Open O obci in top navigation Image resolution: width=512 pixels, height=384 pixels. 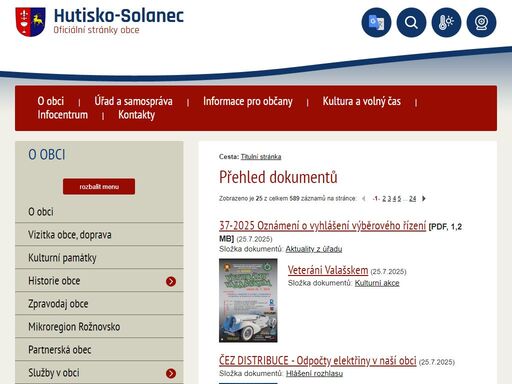(x=51, y=101)
